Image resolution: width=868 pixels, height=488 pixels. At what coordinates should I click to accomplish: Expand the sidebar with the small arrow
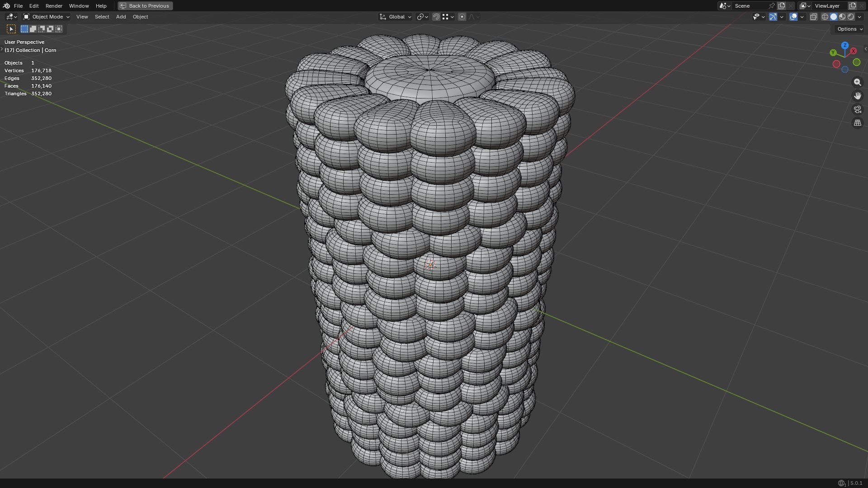point(865,49)
